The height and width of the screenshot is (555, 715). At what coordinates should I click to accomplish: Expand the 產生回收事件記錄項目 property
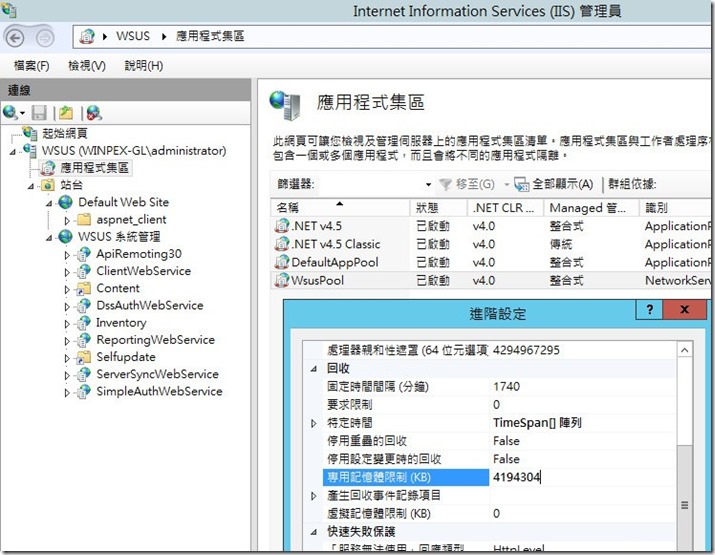[x=313, y=496]
